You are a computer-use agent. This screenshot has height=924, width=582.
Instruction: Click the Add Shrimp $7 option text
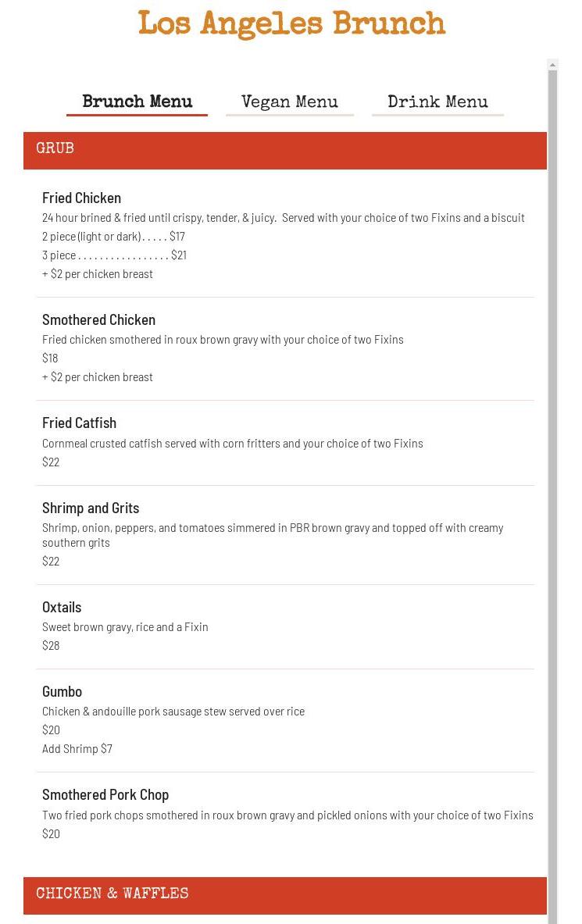tap(77, 748)
